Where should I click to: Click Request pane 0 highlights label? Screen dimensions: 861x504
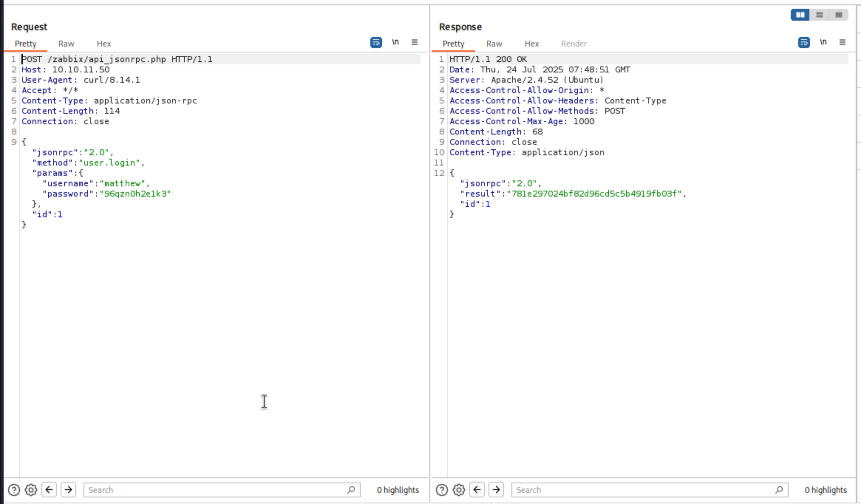click(398, 490)
